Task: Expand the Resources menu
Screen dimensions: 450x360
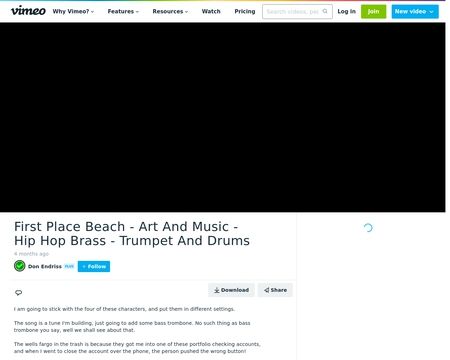Action: (x=170, y=11)
